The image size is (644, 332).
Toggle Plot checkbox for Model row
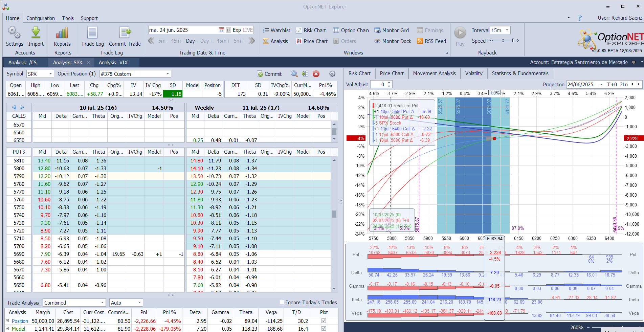324,328
